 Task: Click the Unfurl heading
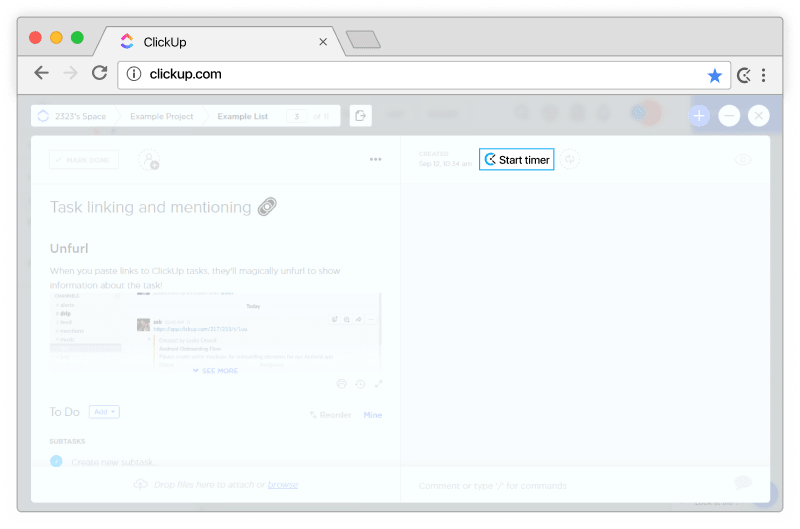(x=69, y=248)
